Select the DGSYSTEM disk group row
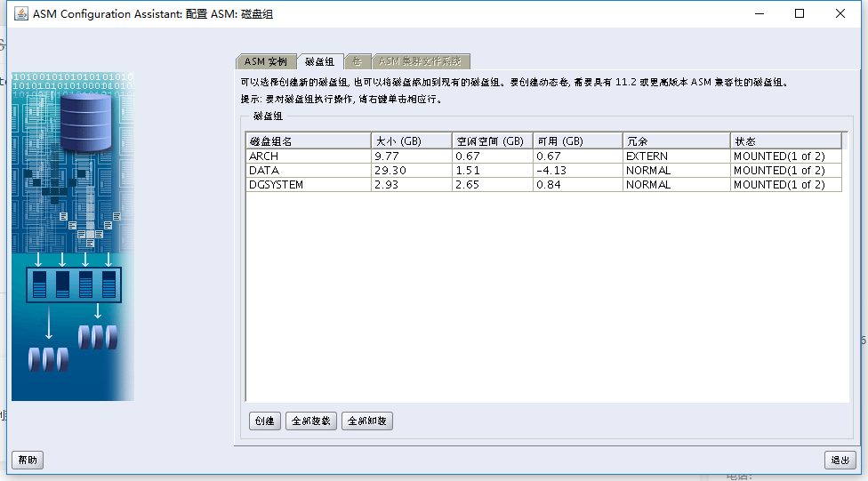 tap(543, 185)
